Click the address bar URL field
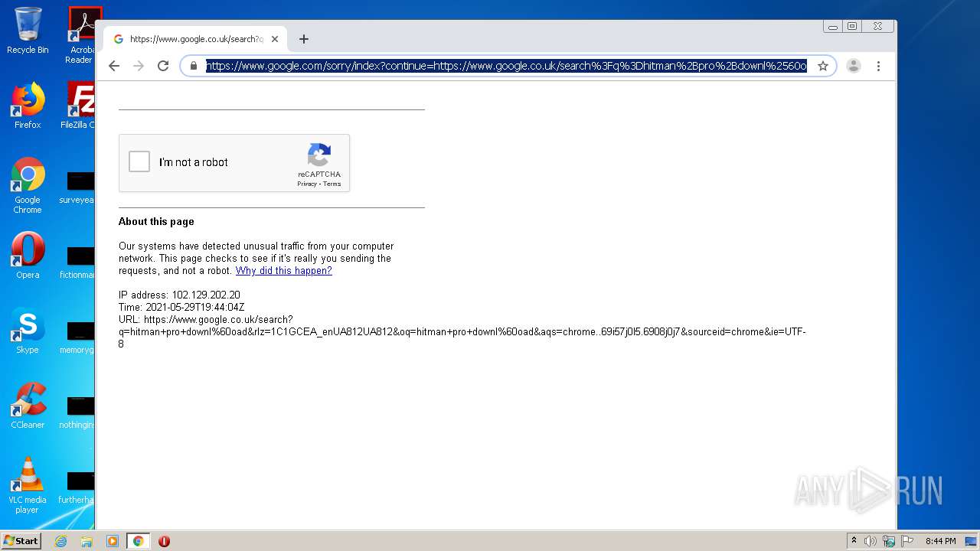 click(506, 66)
